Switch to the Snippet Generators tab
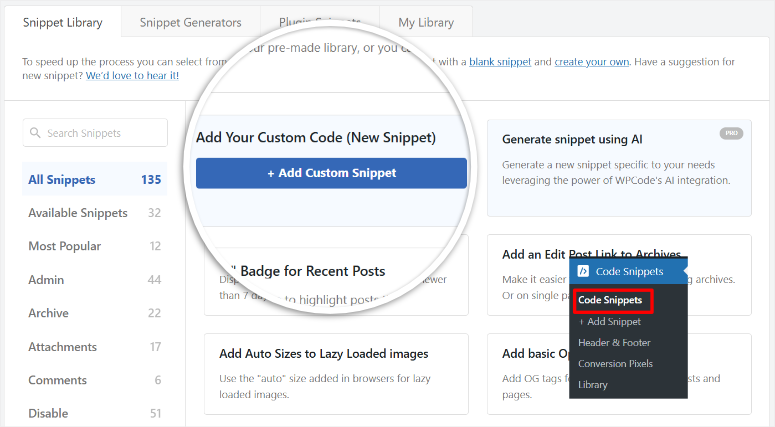The height and width of the screenshot is (427, 775). point(190,22)
